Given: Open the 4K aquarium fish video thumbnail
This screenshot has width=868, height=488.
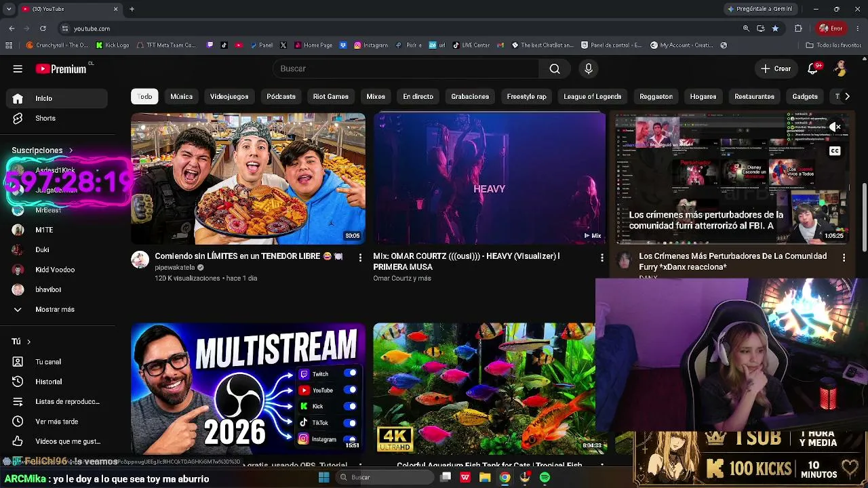Looking at the screenshot, I should point(484,388).
